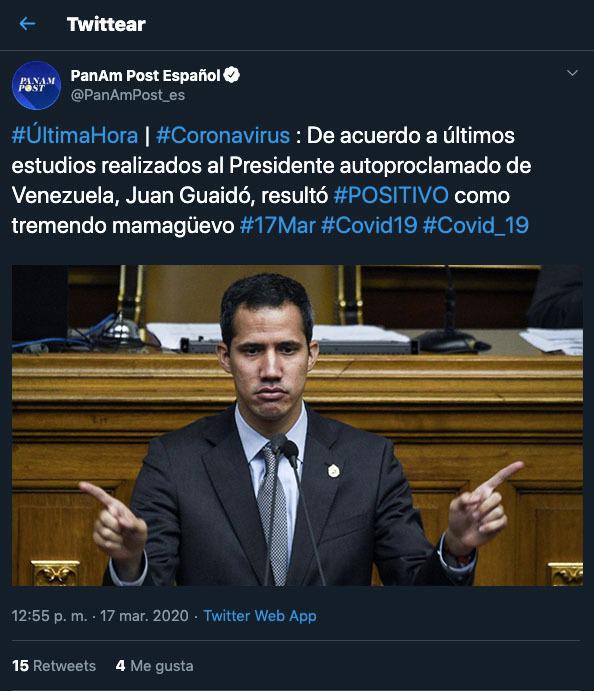Open the #ÚltimaHora hashtag
The height and width of the screenshot is (691, 594).
75,135
